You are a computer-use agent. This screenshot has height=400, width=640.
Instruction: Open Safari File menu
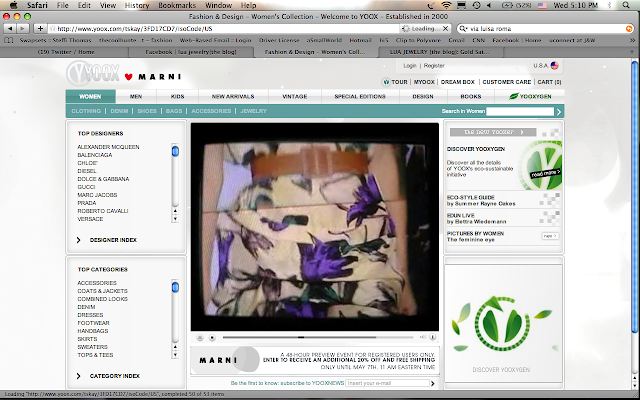click(x=62, y=5)
